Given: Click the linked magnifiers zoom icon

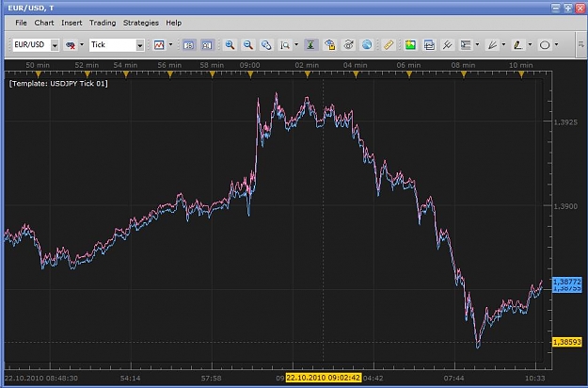Looking at the screenshot, I should point(266,45).
